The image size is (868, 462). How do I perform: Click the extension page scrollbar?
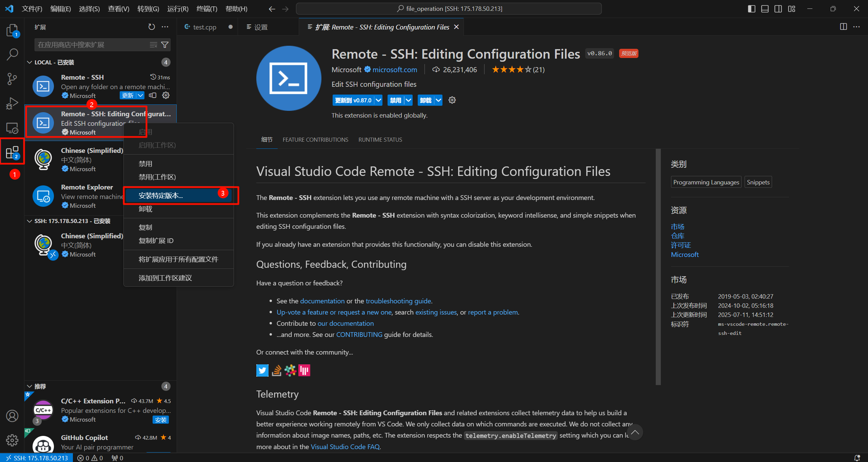point(658,267)
